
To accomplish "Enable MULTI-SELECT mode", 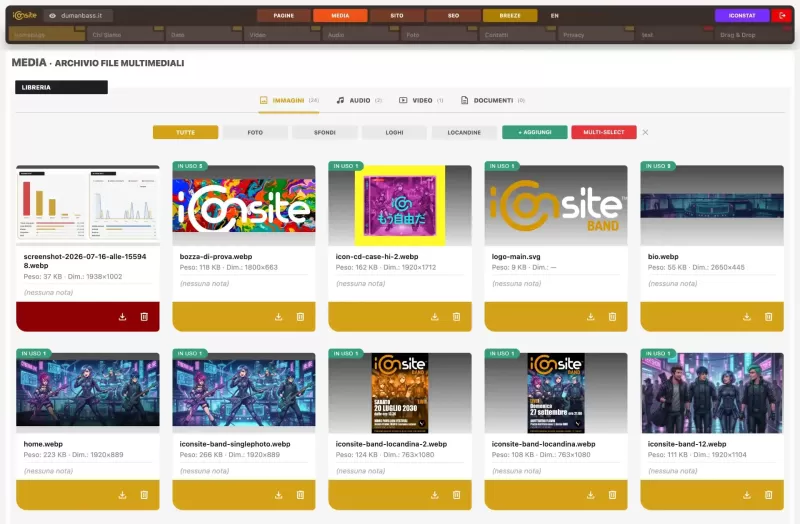I will [604, 132].
